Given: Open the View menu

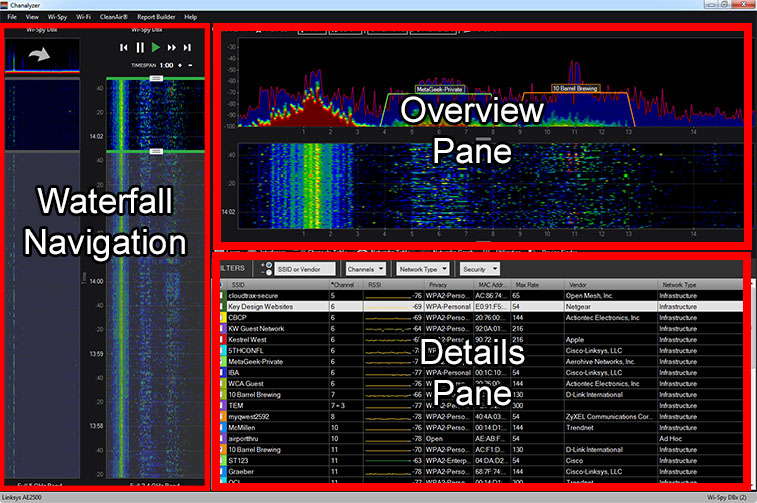Looking at the screenshot, I should coord(32,17).
